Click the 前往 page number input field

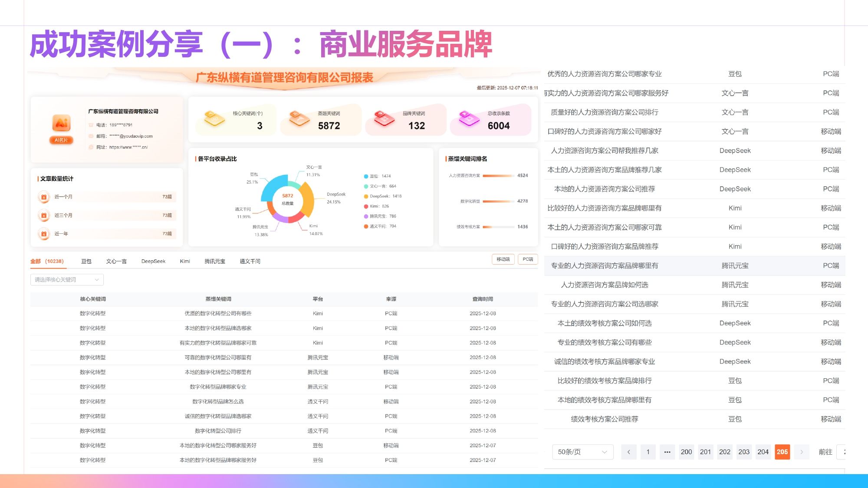841,452
